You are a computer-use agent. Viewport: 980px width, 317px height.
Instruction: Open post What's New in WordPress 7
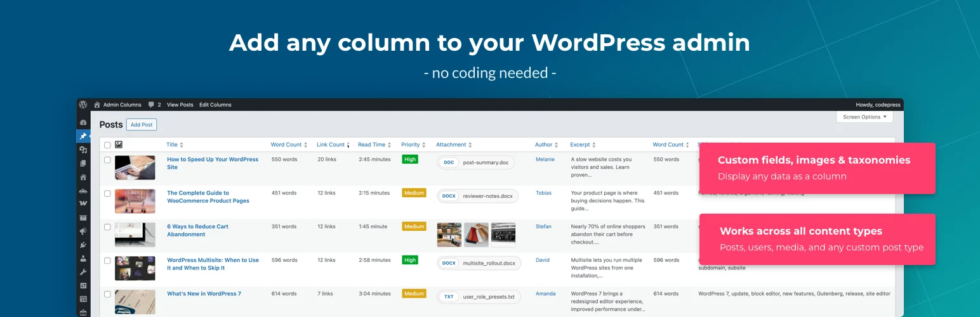point(204,294)
